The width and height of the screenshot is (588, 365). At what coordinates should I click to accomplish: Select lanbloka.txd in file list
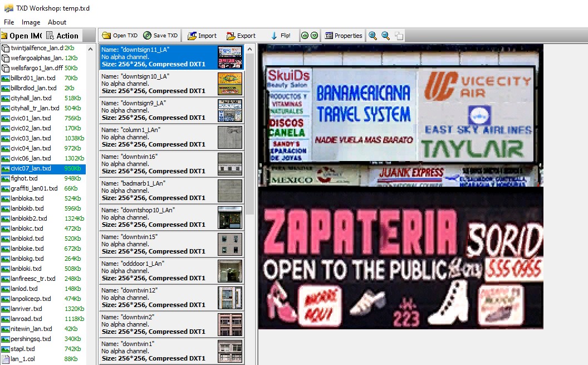pos(43,198)
